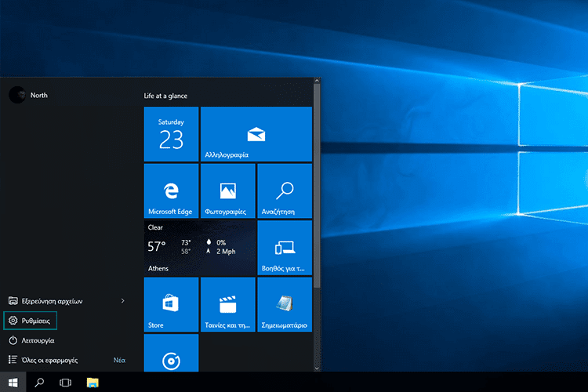Screen dimensions: 588x392
Task: Open the Βοηθός για τ... phone companion tile
Action: (x=285, y=248)
